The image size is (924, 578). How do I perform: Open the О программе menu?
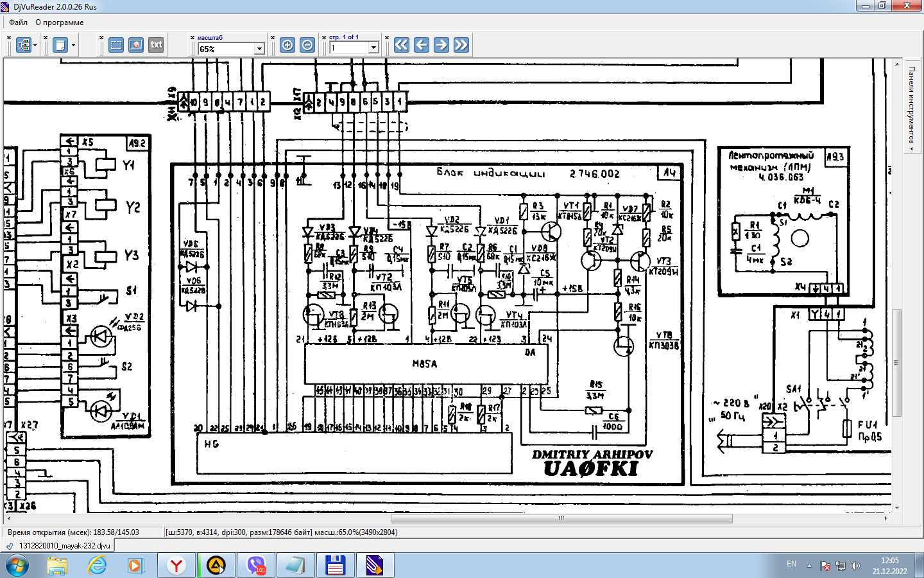[x=59, y=22]
